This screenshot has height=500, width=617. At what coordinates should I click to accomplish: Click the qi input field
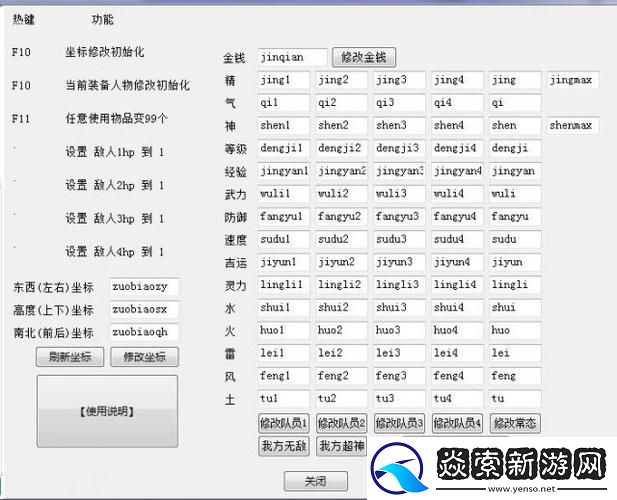pyautogui.click(x=515, y=103)
